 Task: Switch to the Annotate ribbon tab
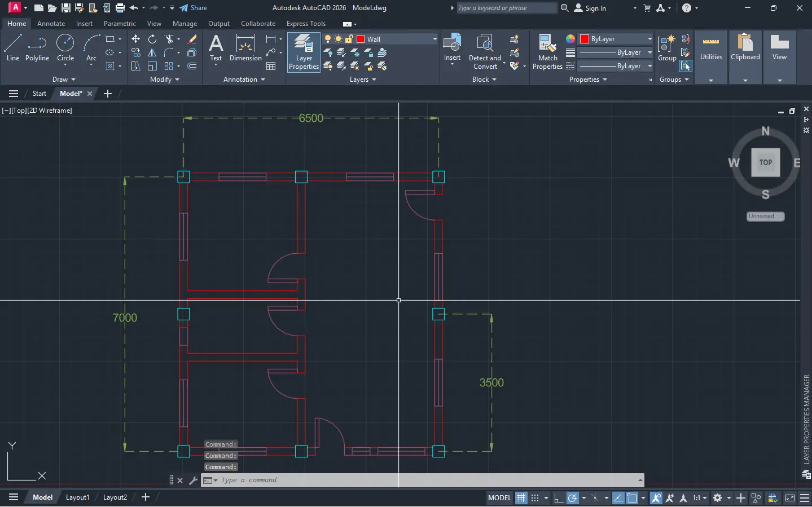[51, 24]
